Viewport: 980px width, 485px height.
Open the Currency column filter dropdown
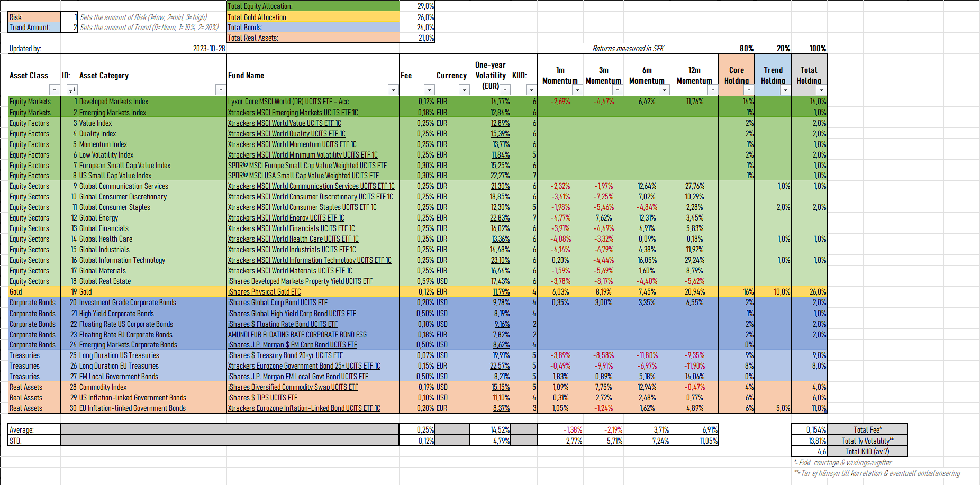tap(464, 90)
